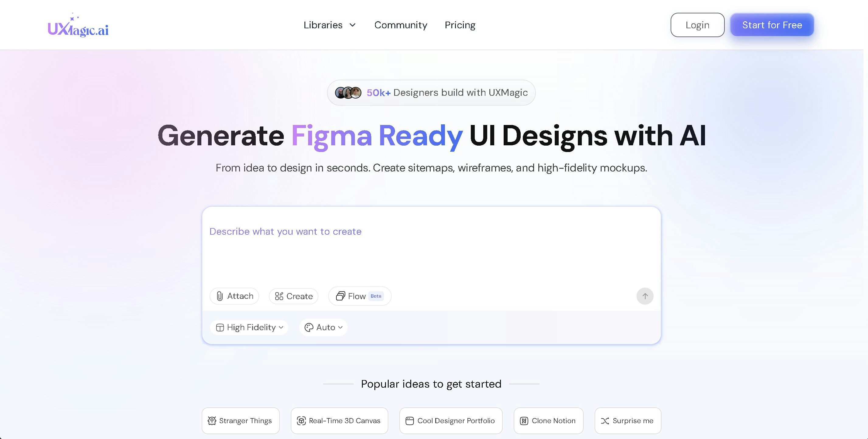The height and width of the screenshot is (439, 868).
Task: Click the Login button
Action: 697,25
